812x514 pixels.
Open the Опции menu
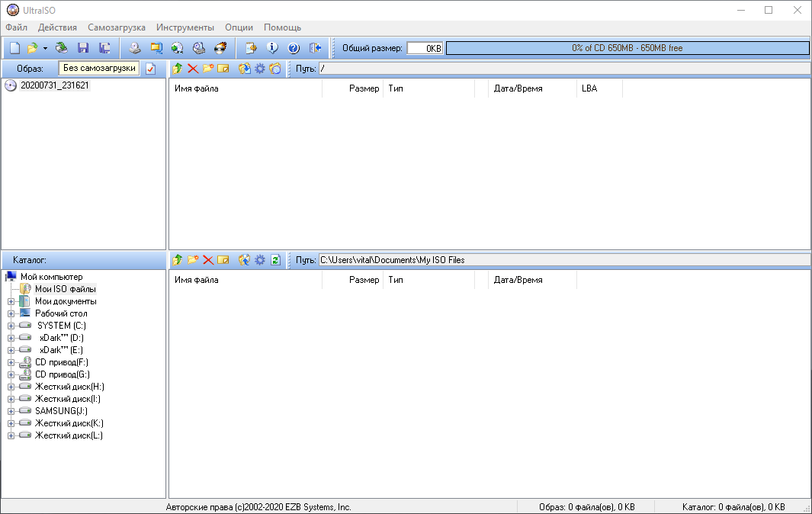[x=239, y=27]
